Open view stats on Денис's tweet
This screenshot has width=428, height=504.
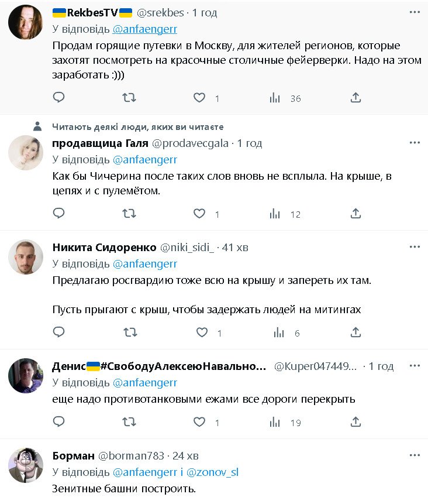(275, 421)
